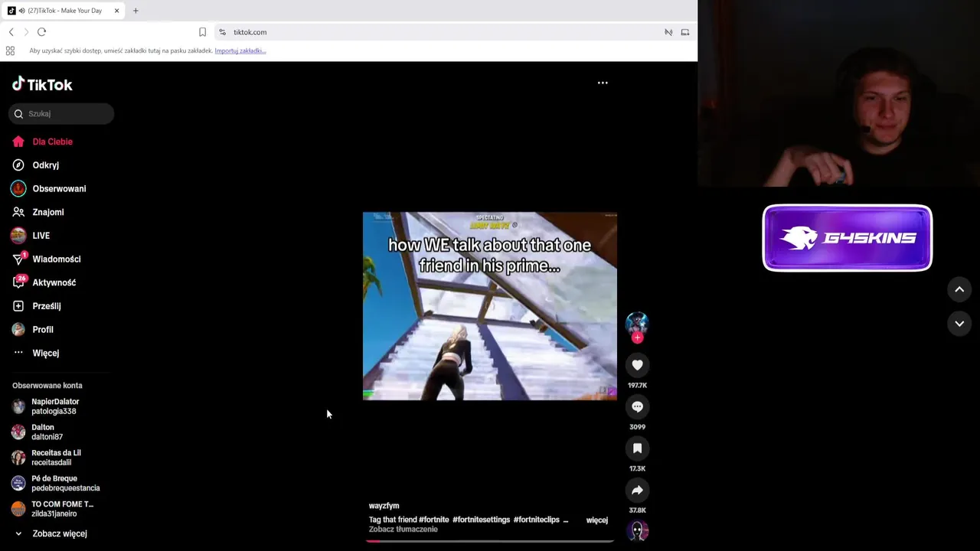Click the 3099 comments count
This screenshot has height=551, width=980.
coord(637,427)
